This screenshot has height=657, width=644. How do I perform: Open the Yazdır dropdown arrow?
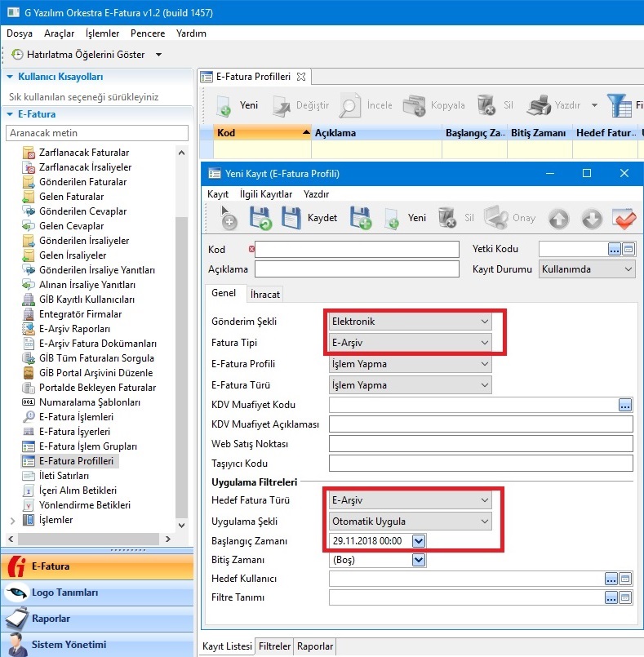[x=594, y=105]
